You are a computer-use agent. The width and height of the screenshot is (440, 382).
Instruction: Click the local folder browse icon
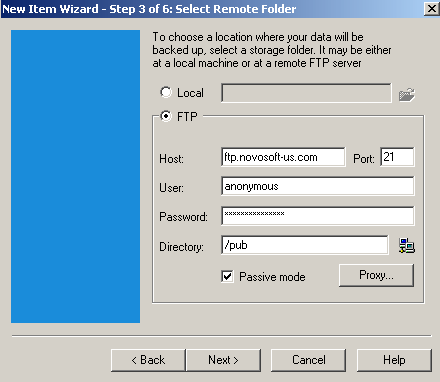pyautogui.click(x=407, y=95)
